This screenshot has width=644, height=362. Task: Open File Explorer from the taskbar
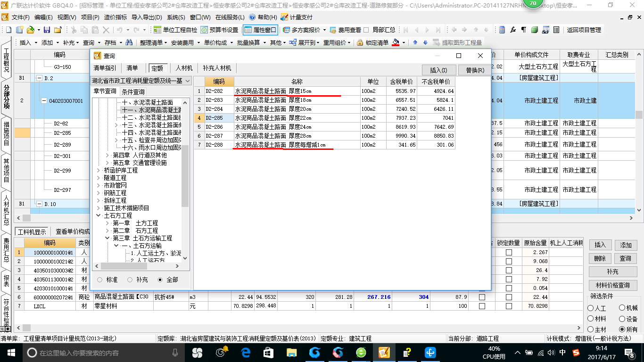coord(292,352)
